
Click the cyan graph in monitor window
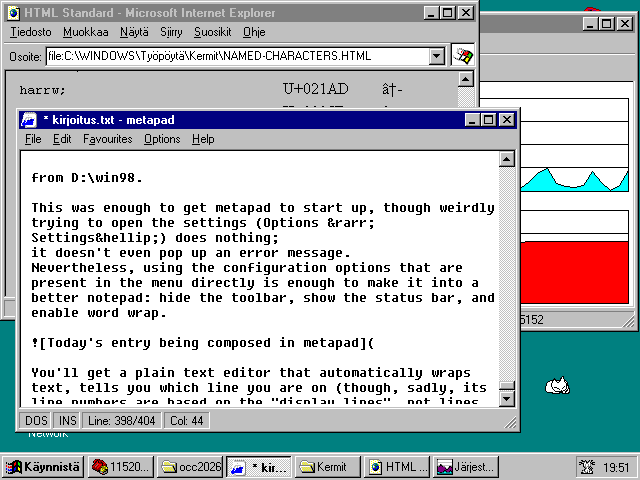(575, 180)
